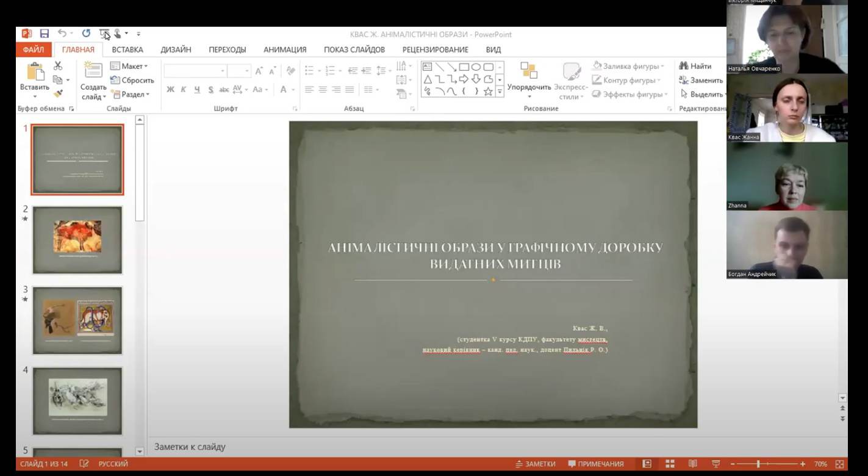Fit slide to current window icon
Viewport: 868px width, 476px height.
840,464
